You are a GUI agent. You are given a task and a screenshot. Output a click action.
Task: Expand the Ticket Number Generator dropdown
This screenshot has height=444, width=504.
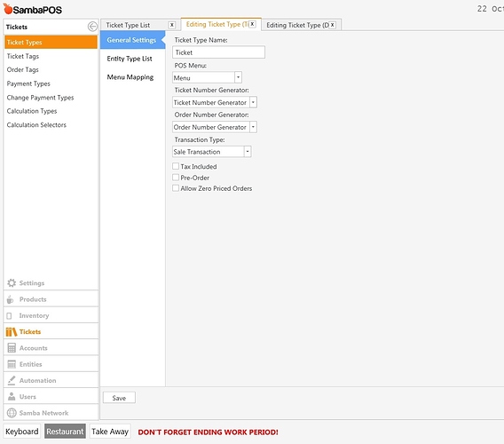point(253,102)
